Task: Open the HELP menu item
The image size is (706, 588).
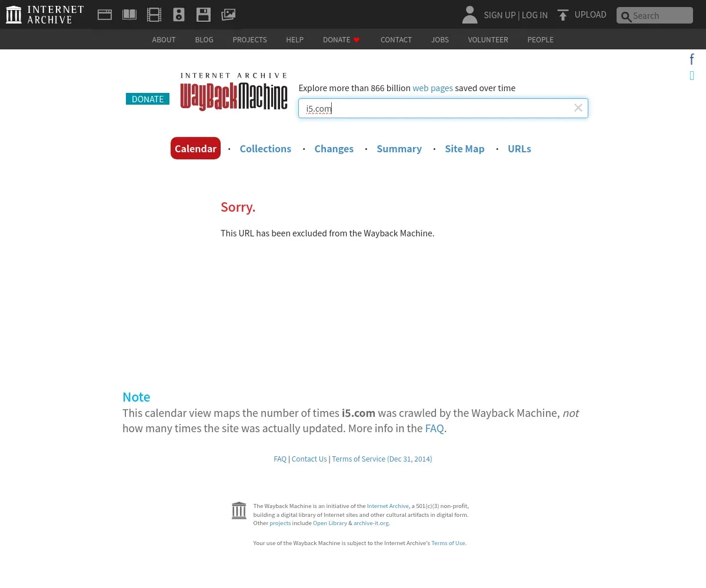Action: point(295,39)
